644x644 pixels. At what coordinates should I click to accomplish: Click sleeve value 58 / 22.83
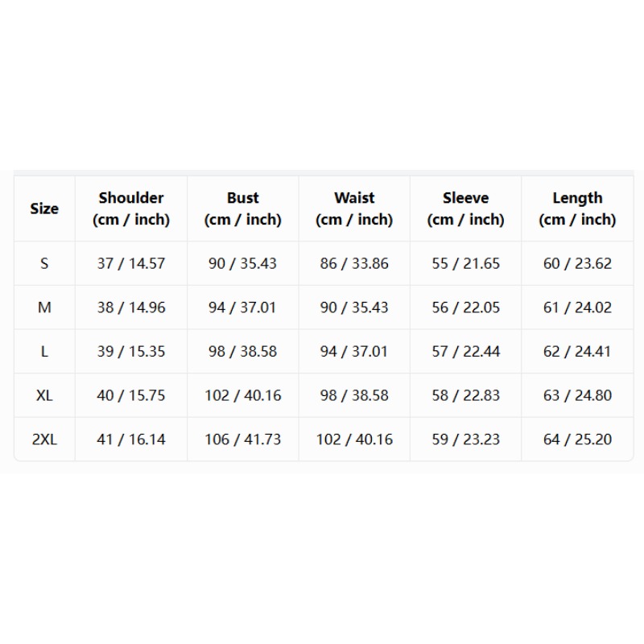[x=466, y=395]
